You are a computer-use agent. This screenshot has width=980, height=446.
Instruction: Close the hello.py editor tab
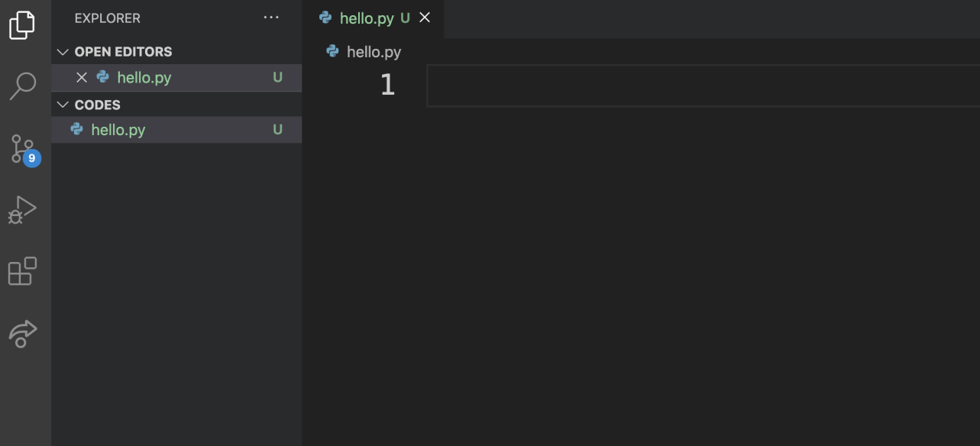click(425, 18)
